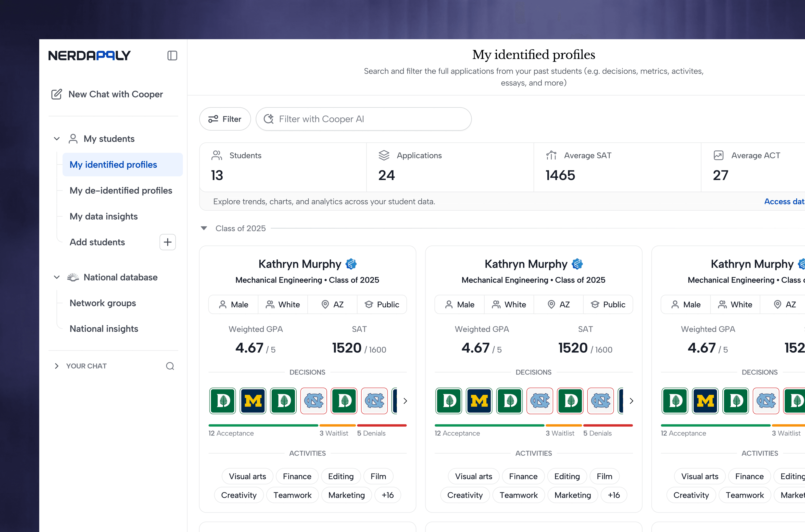The height and width of the screenshot is (532, 805).
Task: Click the Average ACT chart icon
Action: (x=718, y=155)
